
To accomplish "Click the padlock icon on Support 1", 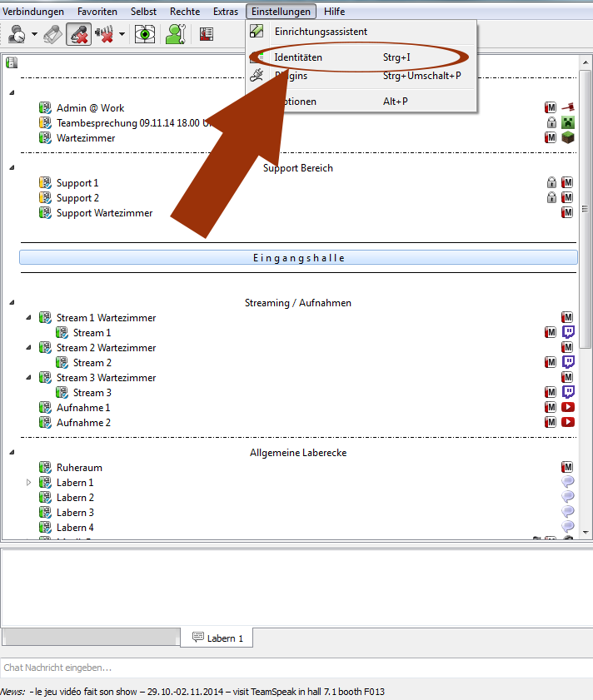I will [551, 182].
